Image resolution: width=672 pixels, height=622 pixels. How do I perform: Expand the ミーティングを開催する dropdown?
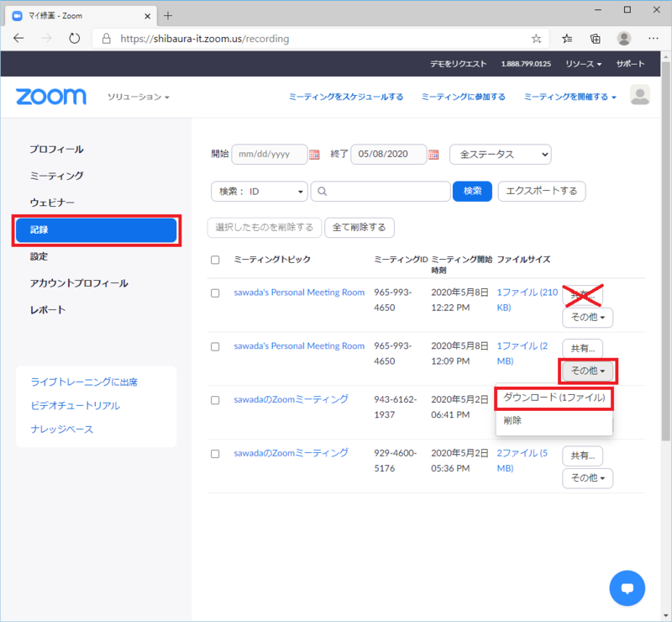570,97
